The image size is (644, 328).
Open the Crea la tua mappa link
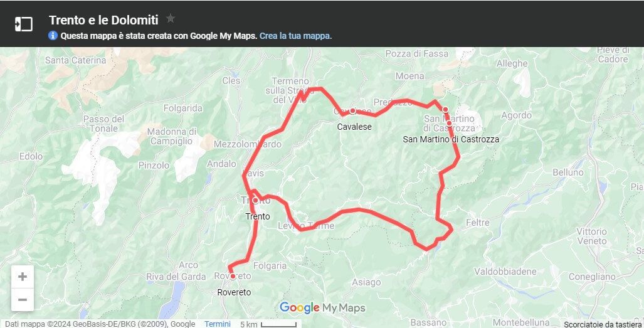click(x=295, y=36)
